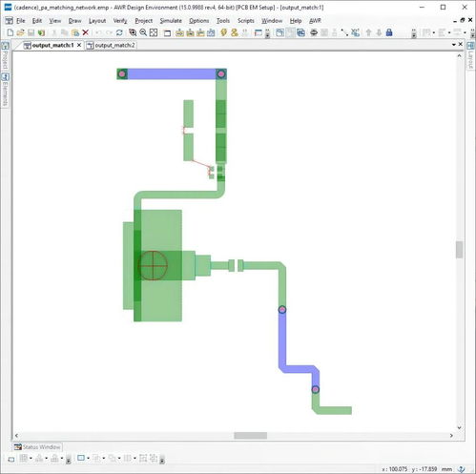Expand the rectangle shape dropdown in the bottom toolbar
Image resolution: width=476 pixels, height=474 pixels.
[x=89, y=458]
